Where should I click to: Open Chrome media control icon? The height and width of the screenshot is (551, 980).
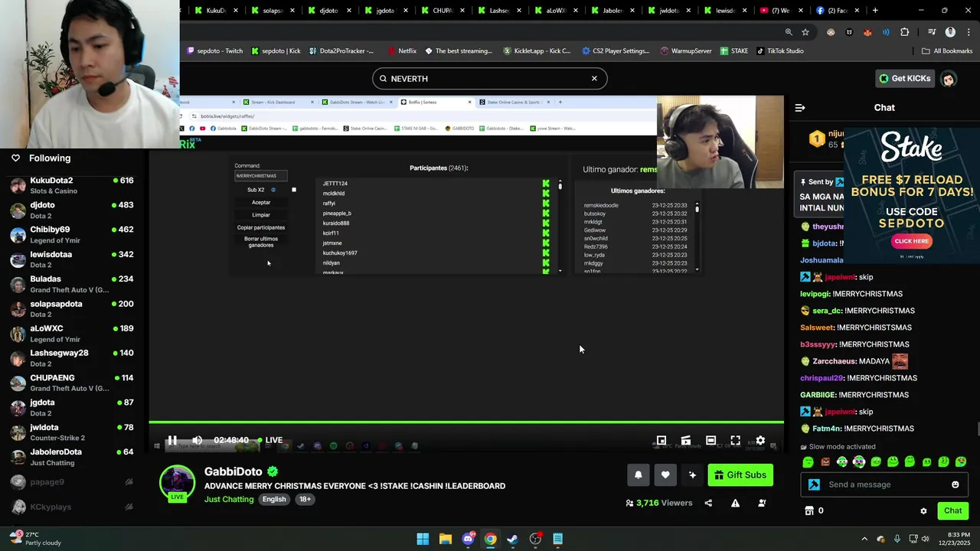click(x=932, y=32)
